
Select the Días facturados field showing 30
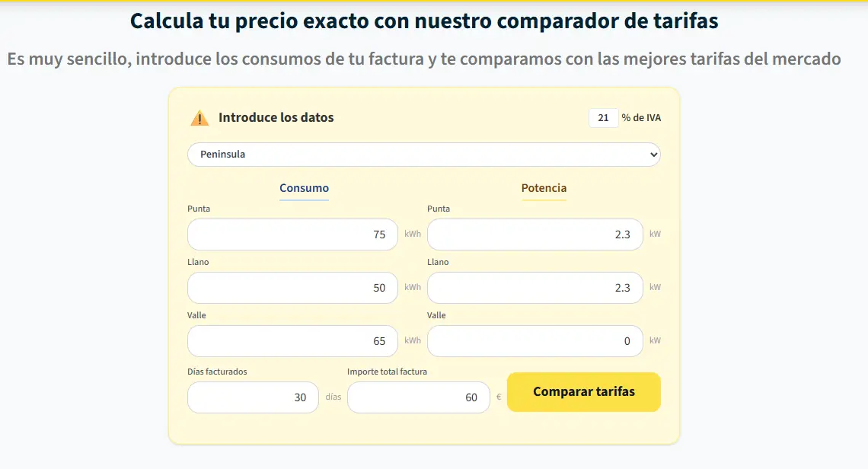click(x=253, y=397)
